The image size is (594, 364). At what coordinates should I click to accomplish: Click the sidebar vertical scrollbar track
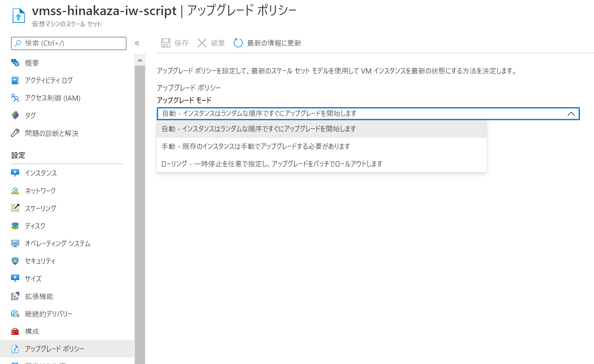click(140, 215)
